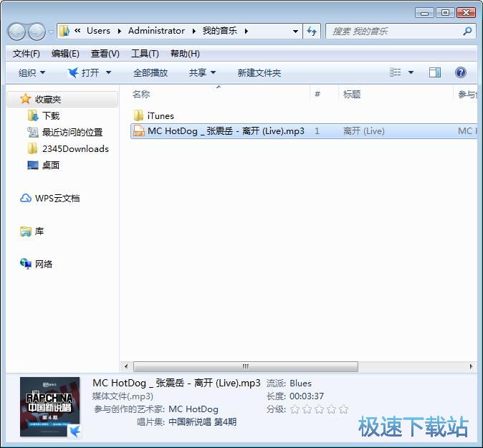The width and height of the screenshot is (483, 448).
Task: Change view with the view mode icon
Action: (395, 72)
